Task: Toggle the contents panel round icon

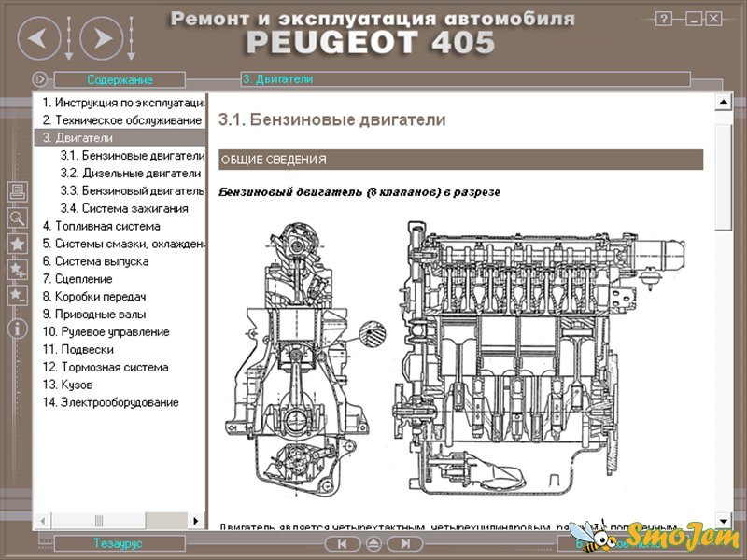Action: click(39, 79)
